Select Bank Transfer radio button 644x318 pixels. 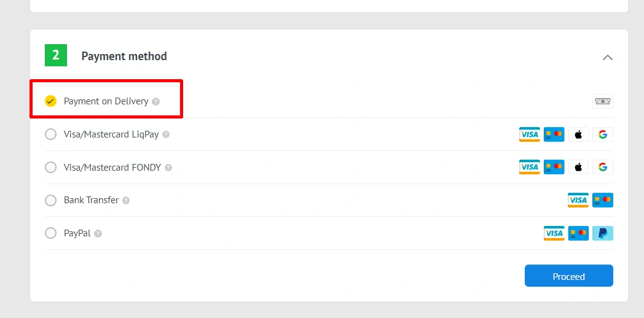51,200
